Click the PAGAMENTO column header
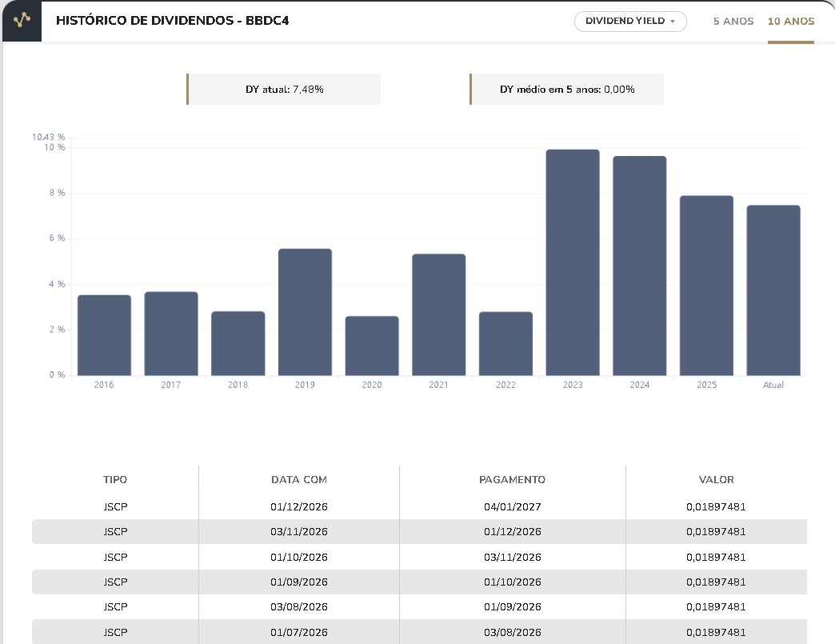 (513, 479)
